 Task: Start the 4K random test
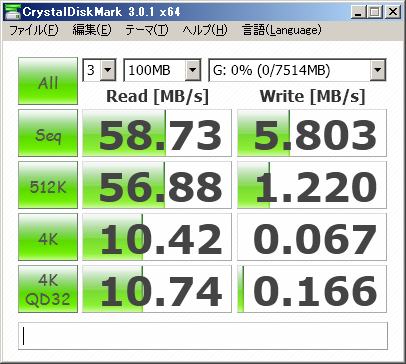point(48,237)
